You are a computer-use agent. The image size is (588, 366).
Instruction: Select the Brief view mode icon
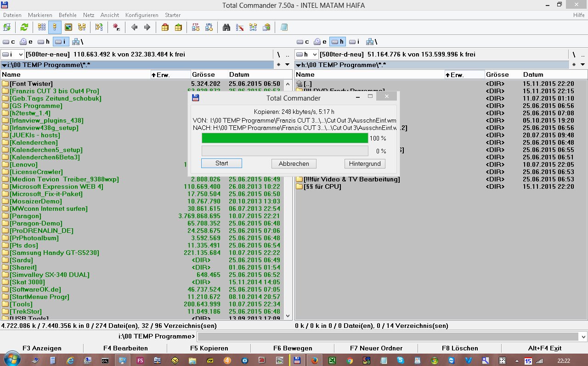tap(42, 27)
